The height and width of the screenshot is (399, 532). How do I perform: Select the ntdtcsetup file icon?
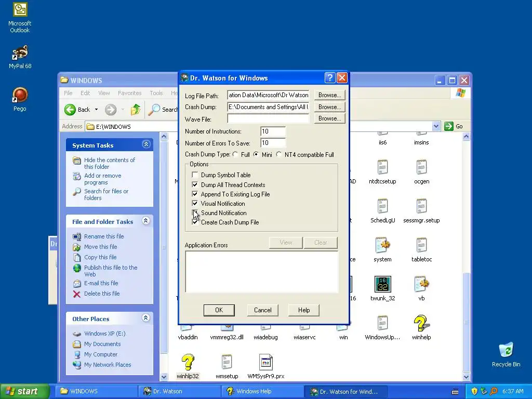[x=382, y=167]
